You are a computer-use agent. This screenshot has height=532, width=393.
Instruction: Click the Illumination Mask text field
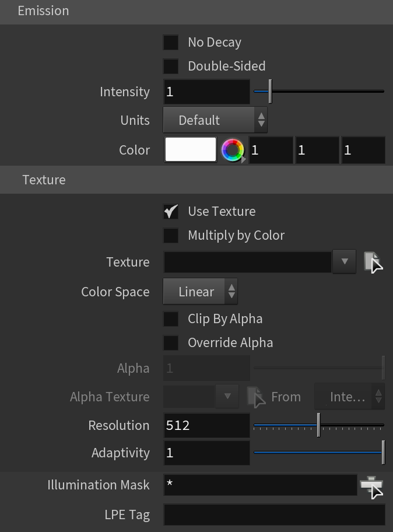(x=260, y=485)
